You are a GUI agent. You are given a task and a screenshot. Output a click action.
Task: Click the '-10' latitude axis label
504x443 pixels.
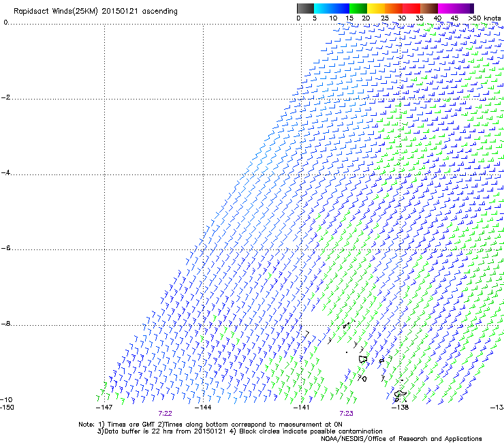(x=7, y=399)
